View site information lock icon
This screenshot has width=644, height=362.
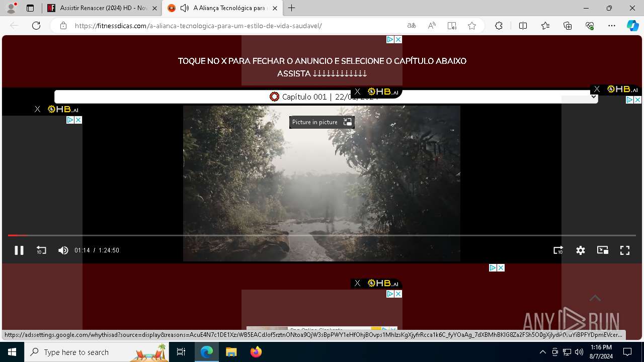(63, 26)
